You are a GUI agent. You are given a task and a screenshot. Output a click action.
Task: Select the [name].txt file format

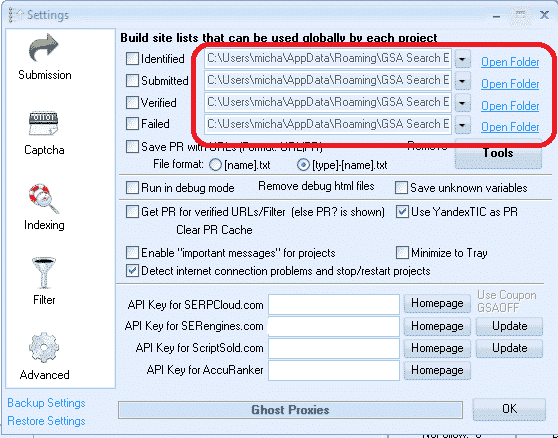215,165
